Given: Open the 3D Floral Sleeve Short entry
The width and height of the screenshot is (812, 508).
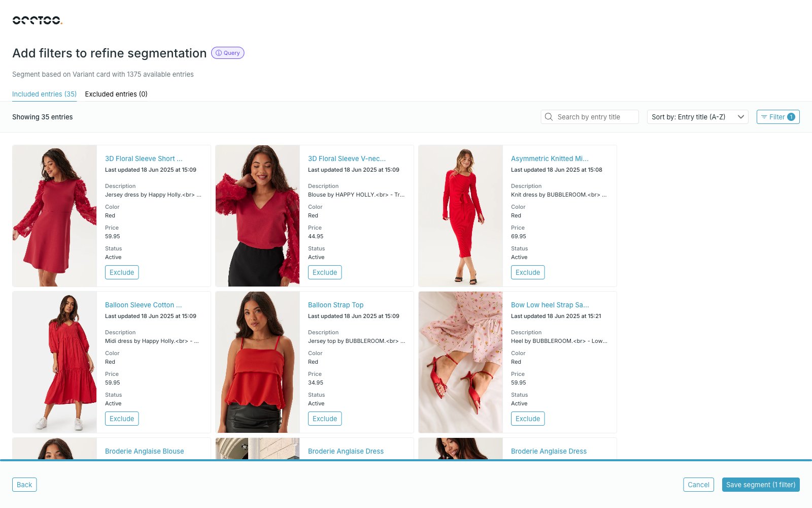Looking at the screenshot, I should [x=144, y=158].
